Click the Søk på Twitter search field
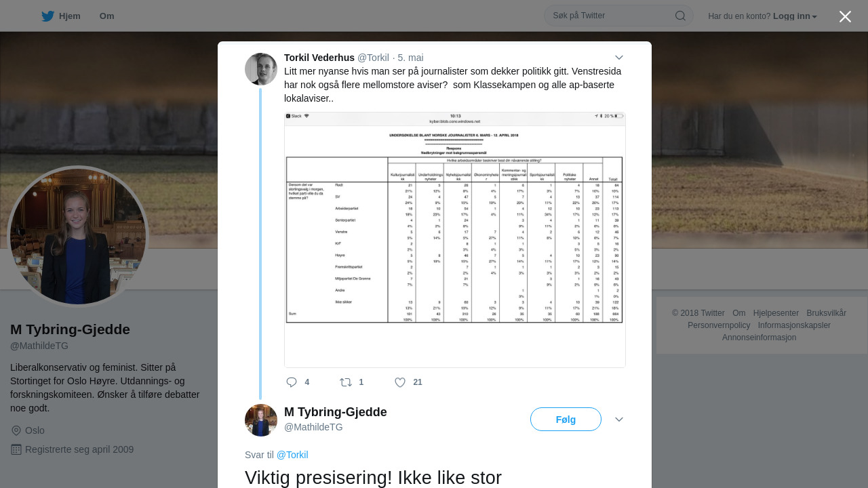The width and height of the screenshot is (868, 488). click(610, 16)
